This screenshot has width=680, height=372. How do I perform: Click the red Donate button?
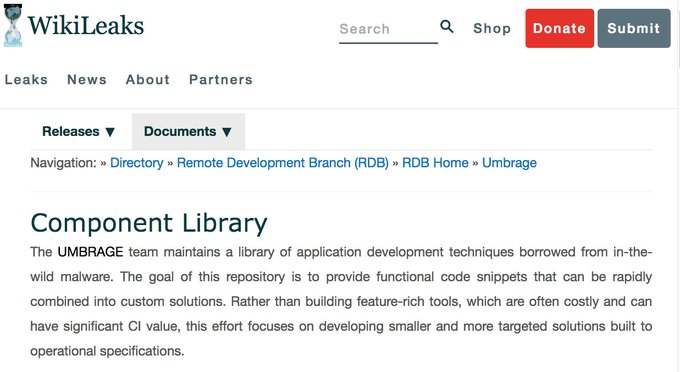click(x=559, y=28)
